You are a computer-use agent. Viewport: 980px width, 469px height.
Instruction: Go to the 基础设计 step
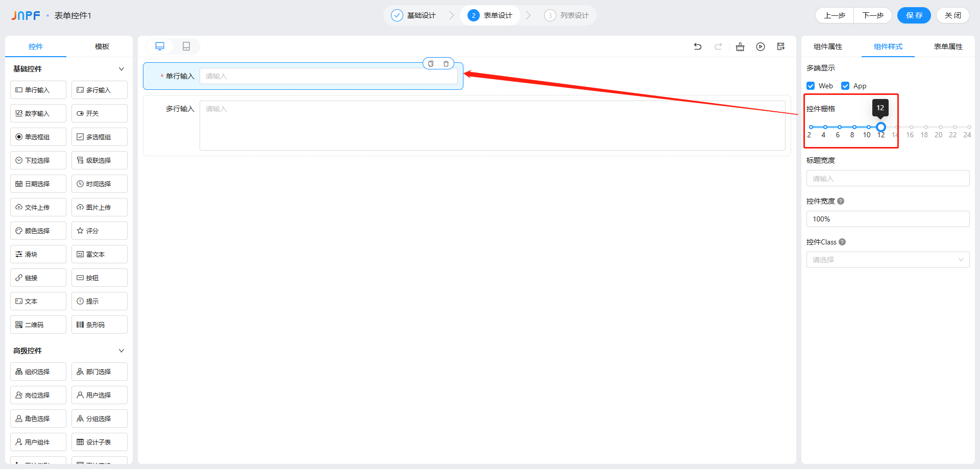tap(414, 15)
